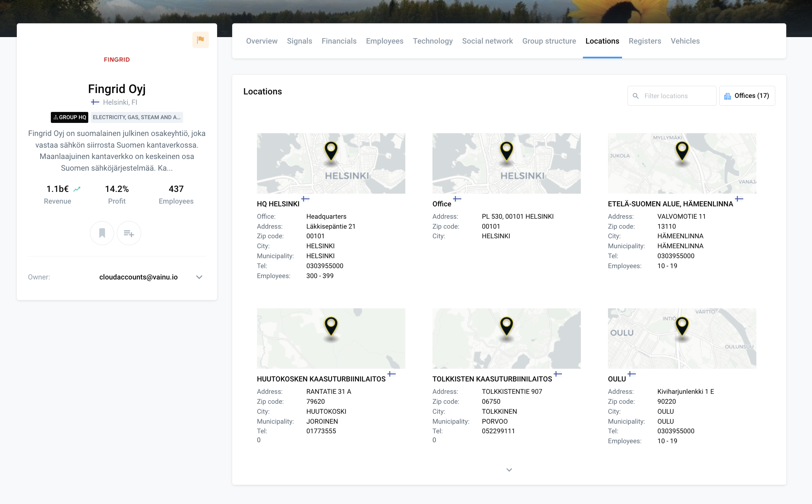Open the HQ Helsinki map thumbnail
This screenshot has height=504, width=812.
pyautogui.click(x=331, y=163)
